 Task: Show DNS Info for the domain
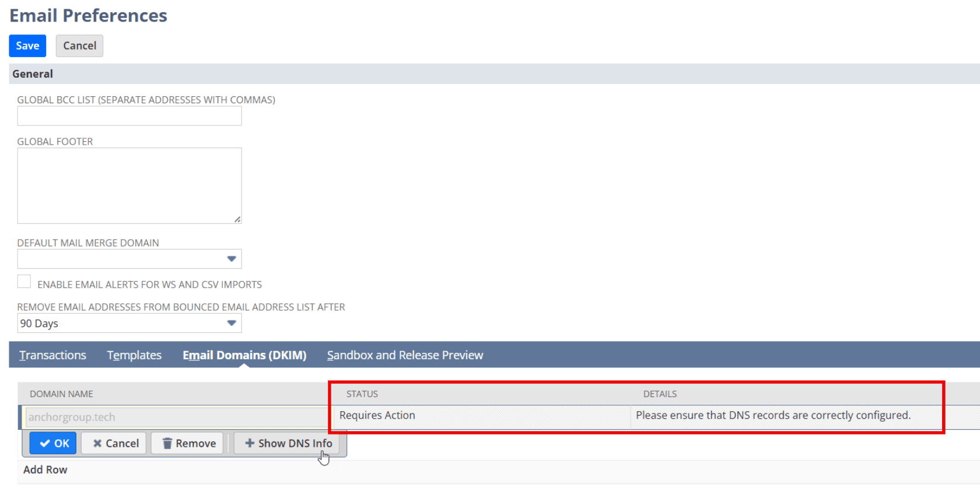[288, 443]
